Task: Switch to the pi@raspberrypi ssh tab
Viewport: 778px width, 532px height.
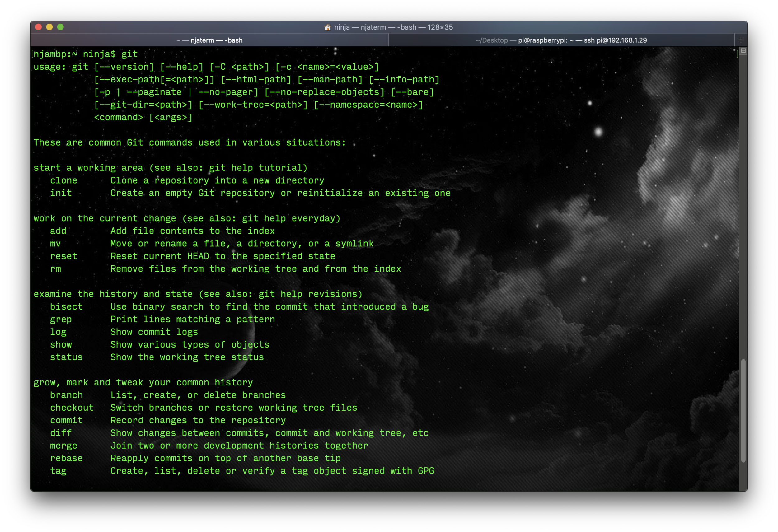Action: click(561, 40)
